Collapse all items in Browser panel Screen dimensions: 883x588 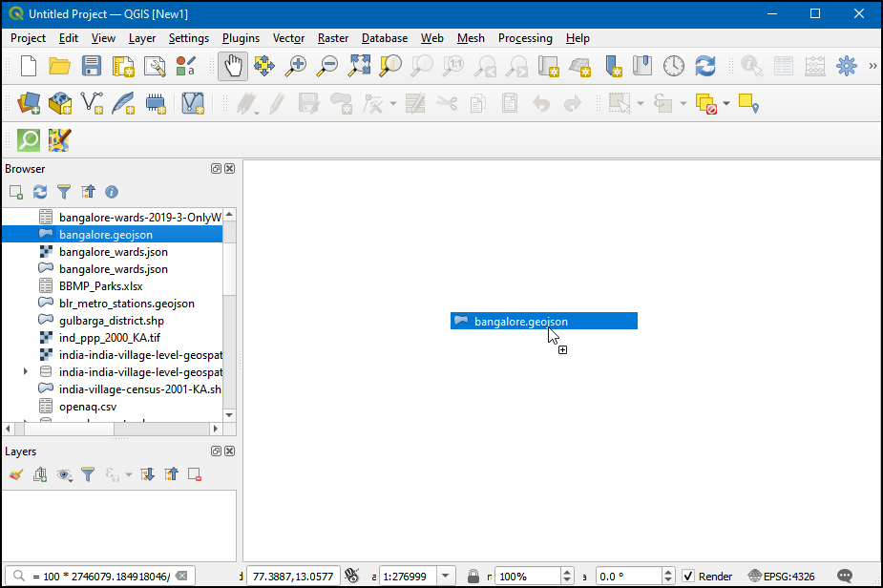coord(88,192)
